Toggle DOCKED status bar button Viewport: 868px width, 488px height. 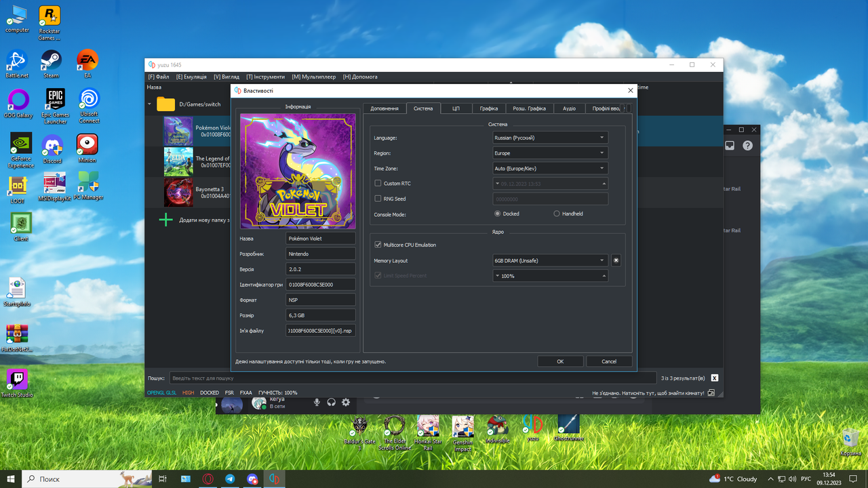coord(210,392)
